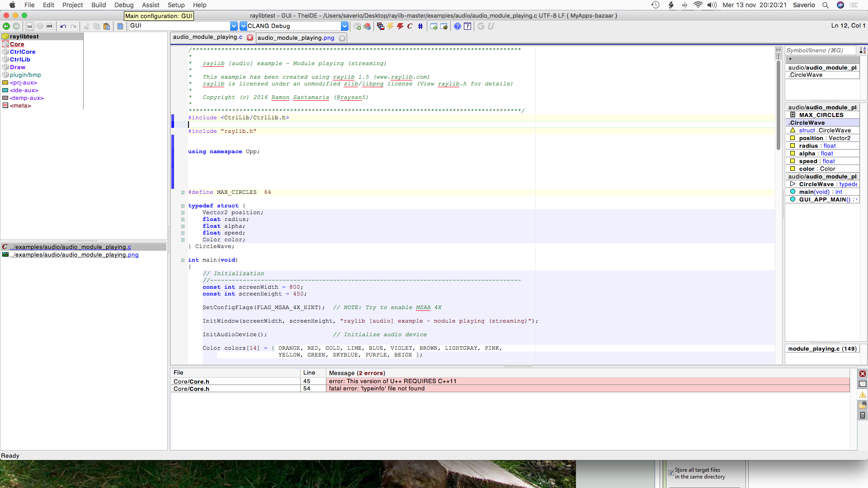Image resolution: width=868 pixels, height=488 pixels.
Task: Click the green go-back arrow icon
Action: (x=6, y=26)
